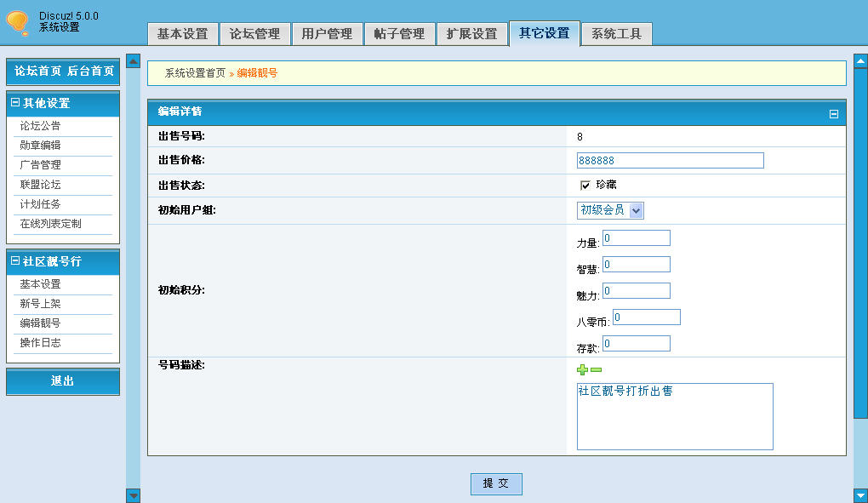Click the 出售号码 value 8
Viewport: 868px width, 503px height.
[x=580, y=137]
